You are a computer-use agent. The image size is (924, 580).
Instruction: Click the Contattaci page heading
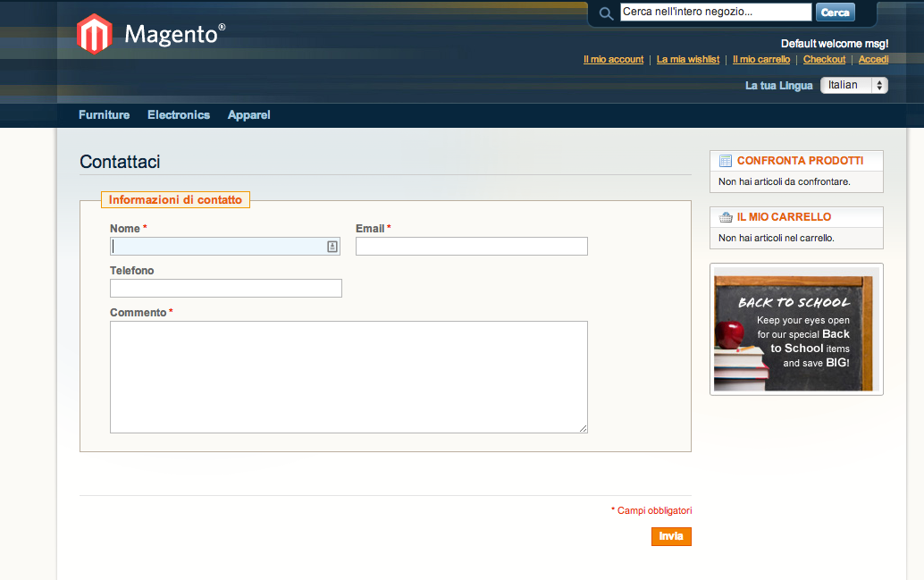pos(120,162)
